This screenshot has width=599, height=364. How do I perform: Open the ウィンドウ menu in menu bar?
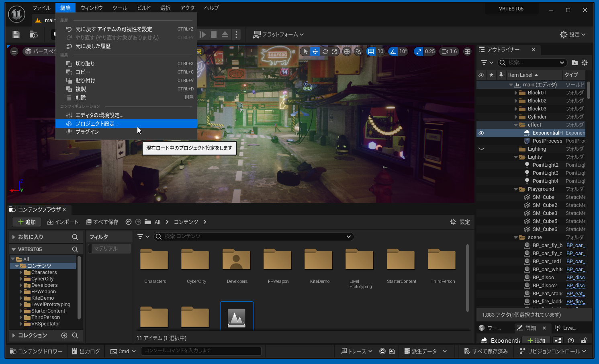91,8
